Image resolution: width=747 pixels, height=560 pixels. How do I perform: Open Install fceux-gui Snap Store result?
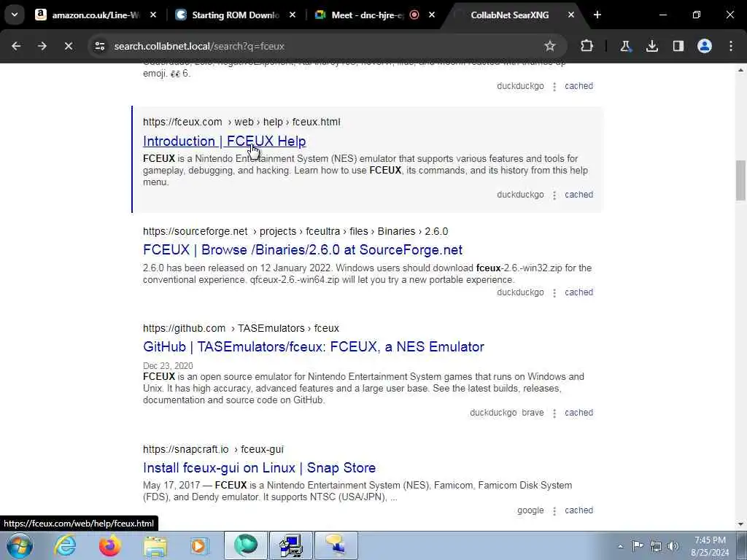click(259, 467)
